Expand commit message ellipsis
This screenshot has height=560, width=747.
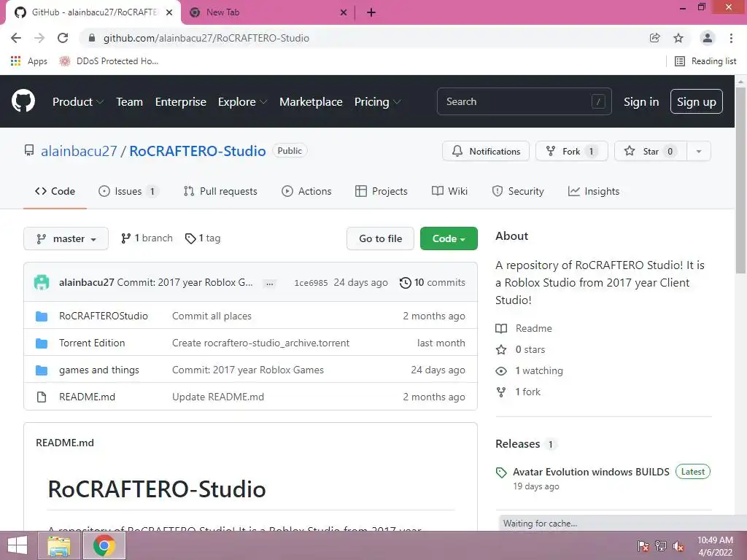point(270,284)
